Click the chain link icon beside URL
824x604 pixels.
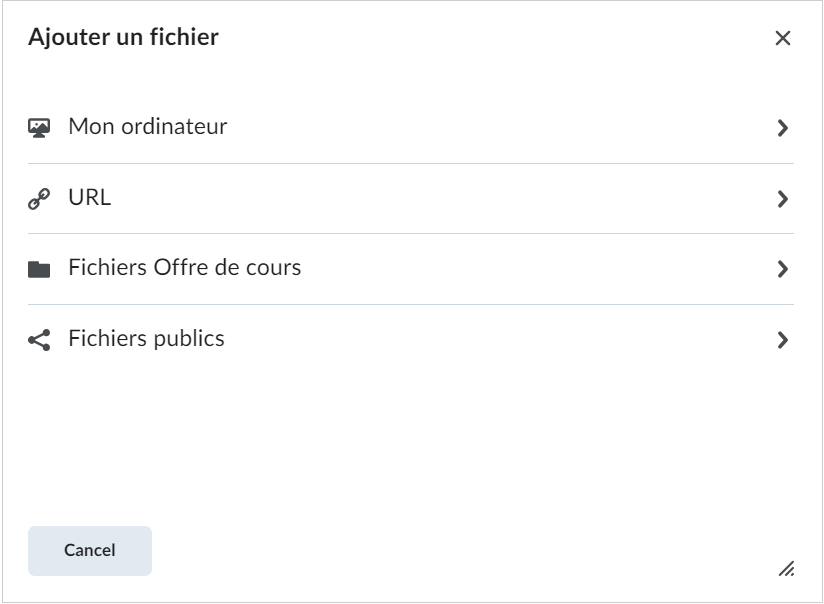tap(39, 199)
